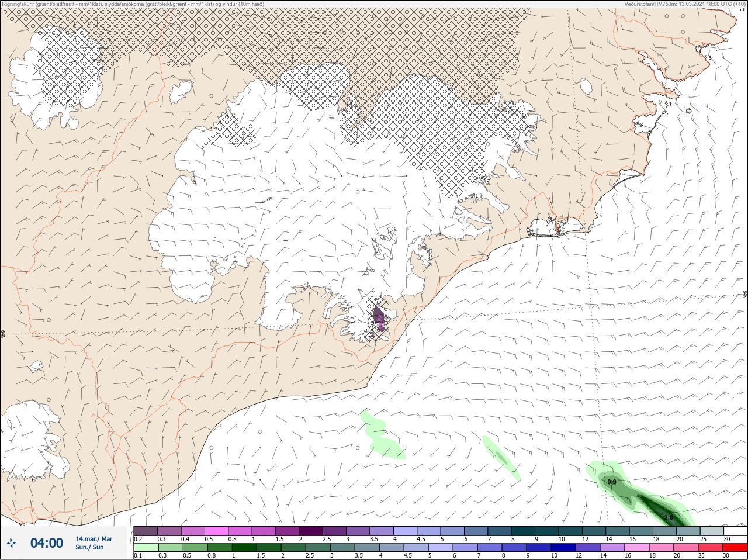The image size is (748, 560).
Task: Select the white upper swatch labeled 30
Action: point(735,531)
